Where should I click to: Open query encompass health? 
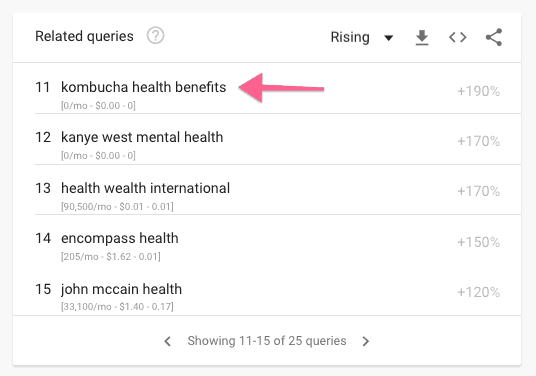click(x=120, y=238)
